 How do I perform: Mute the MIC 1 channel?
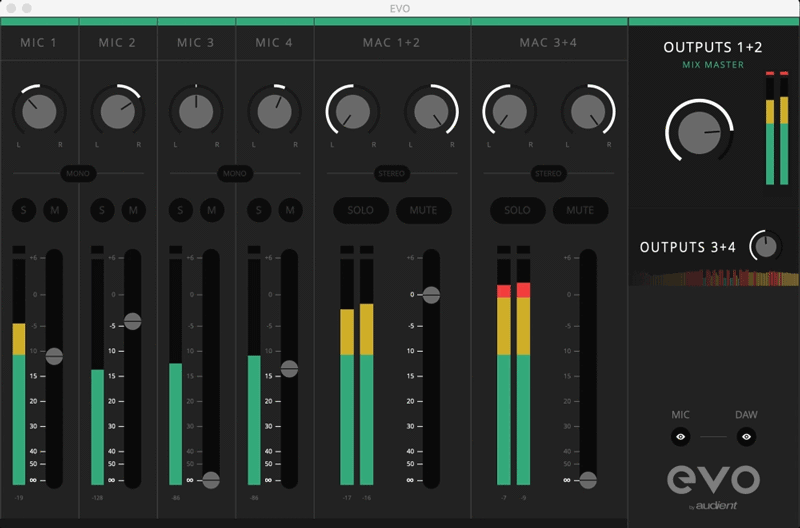[x=55, y=210]
